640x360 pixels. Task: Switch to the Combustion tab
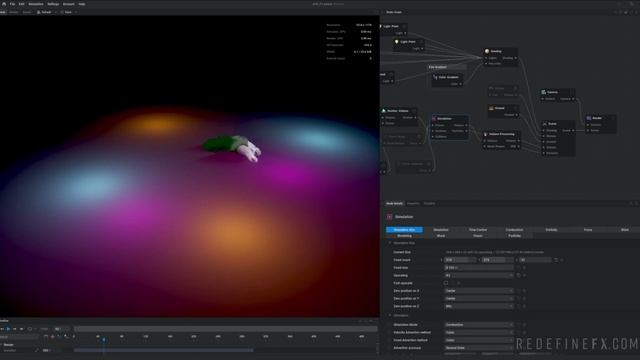coord(514,230)
